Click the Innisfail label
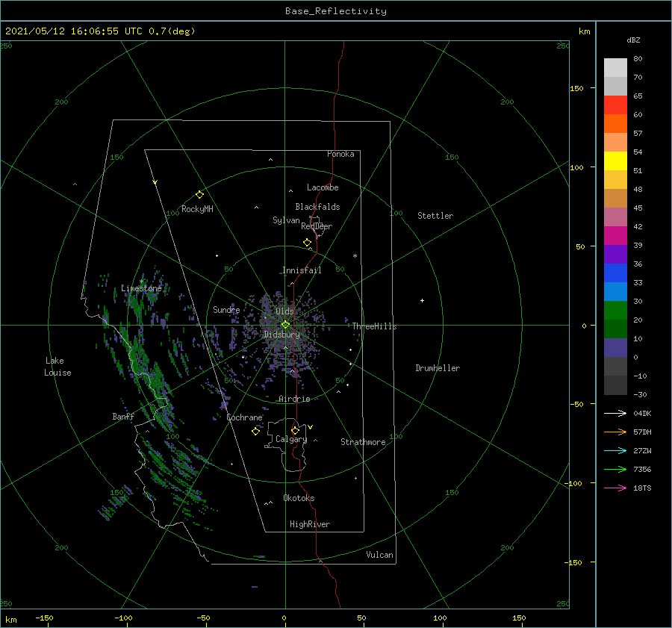Viewport: 672px width, 628px height. [302, 270]
